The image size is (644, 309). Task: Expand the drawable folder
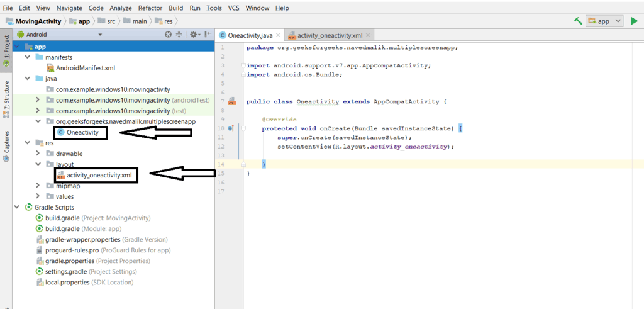pyautogui.click(x=38, y=154)
